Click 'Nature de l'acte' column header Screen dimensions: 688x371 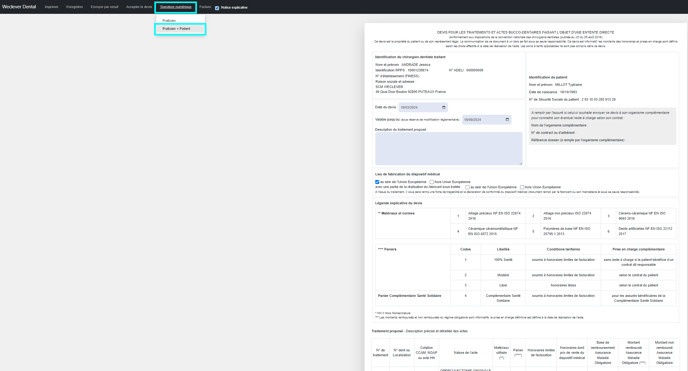tap(465, 353)
